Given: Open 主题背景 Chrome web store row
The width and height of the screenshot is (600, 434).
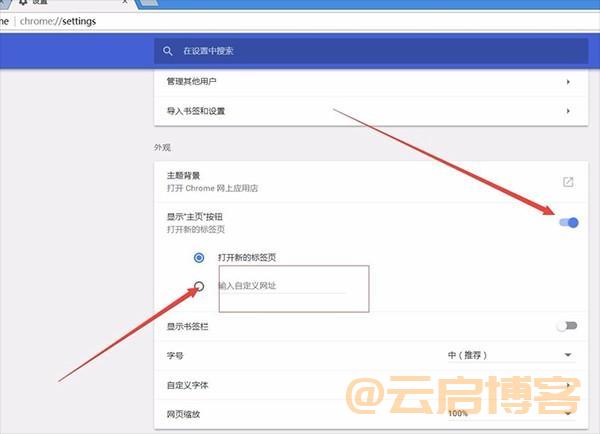Looking at the screenshot, I should pyautogui.click(x=371, y=182).
